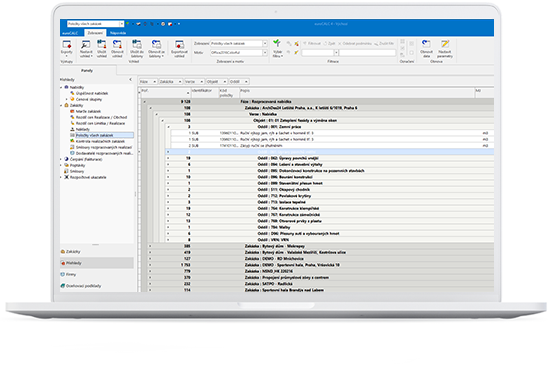Click the Kód položky column header
This screenshot has width=550, height=382.
pos(229,93)
